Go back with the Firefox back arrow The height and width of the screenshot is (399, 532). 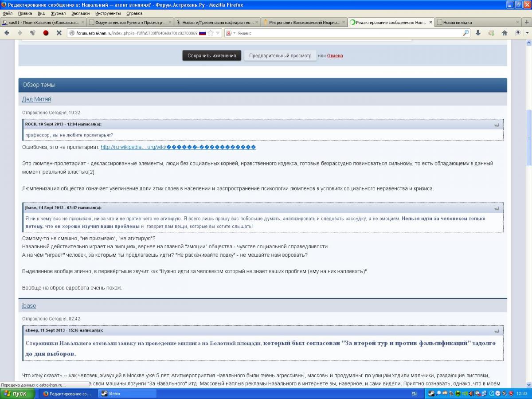(7, 33)
